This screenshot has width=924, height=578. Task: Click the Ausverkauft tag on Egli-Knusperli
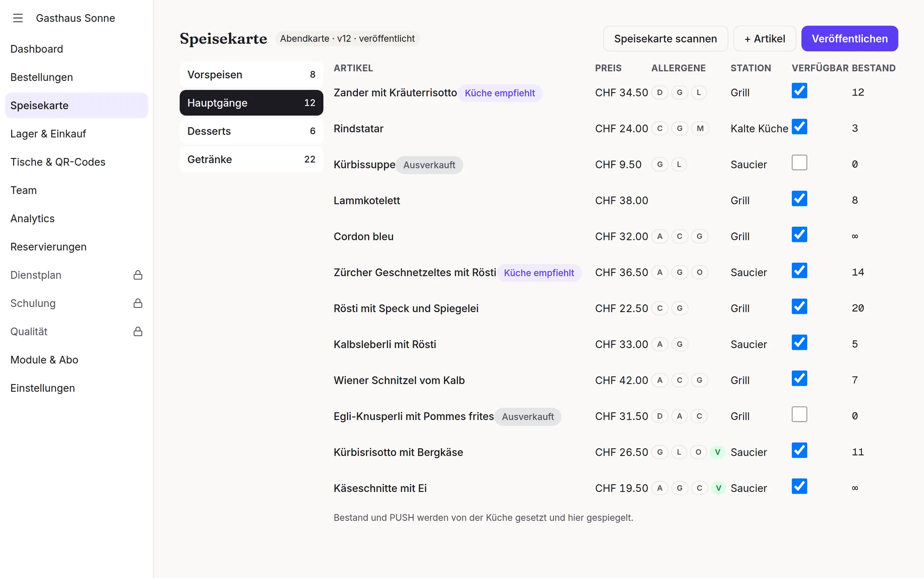point(528,417)
